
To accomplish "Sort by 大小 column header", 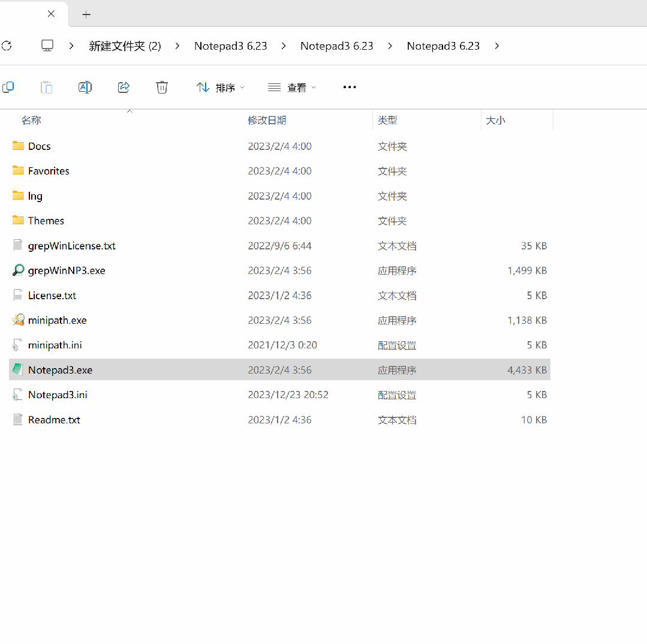I will (495, 120).
